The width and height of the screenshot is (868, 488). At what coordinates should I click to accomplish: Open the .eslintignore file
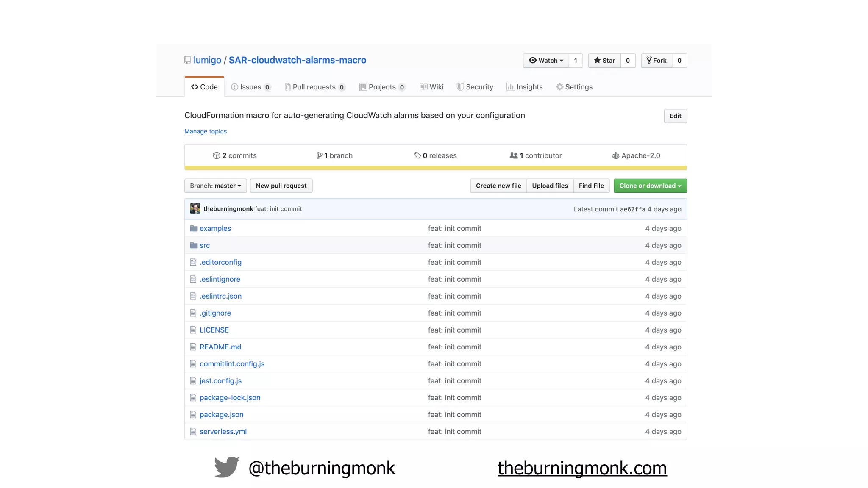[x=220, y=279]
